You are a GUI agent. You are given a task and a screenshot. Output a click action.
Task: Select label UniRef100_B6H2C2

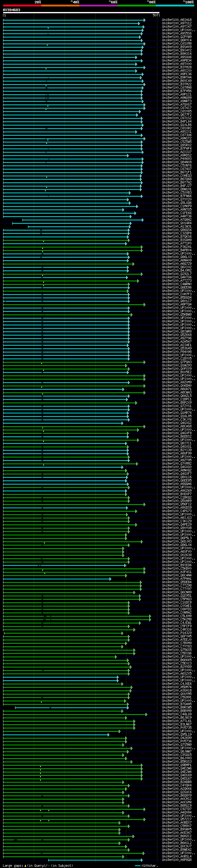pos(177,836)
